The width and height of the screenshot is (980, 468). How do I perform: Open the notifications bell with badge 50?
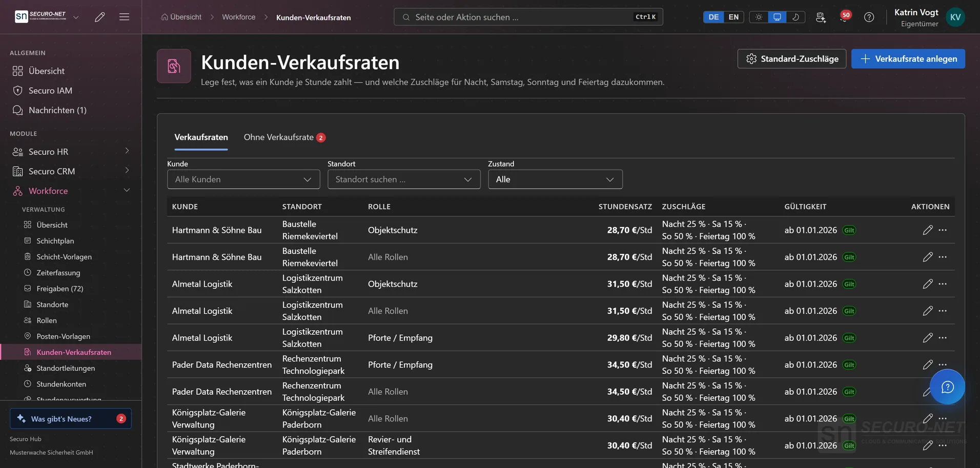(x=844, y=17)
